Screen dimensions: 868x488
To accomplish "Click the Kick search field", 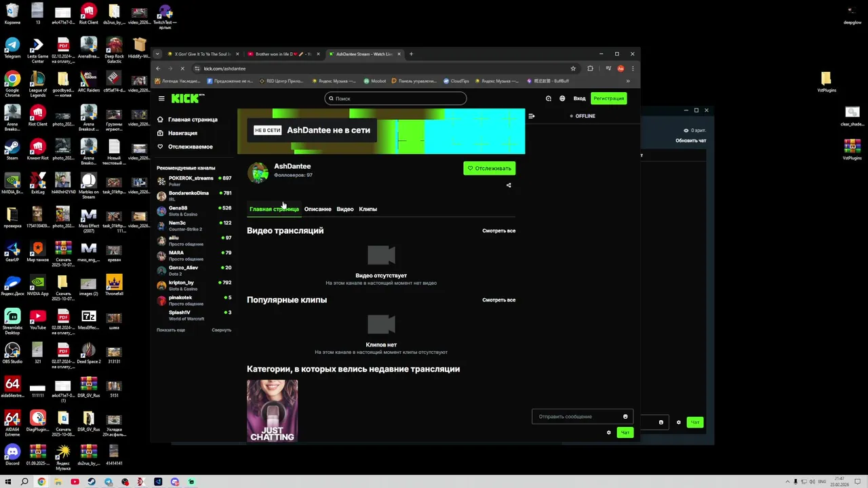I will coord(395,98).
